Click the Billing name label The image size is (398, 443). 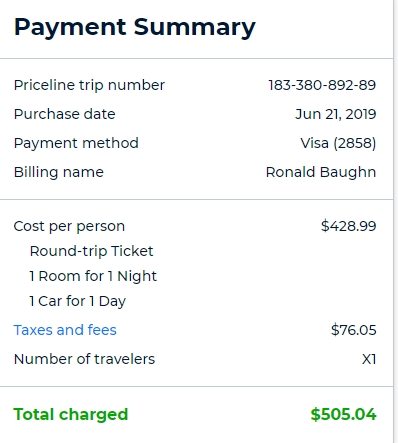[59, 173]
